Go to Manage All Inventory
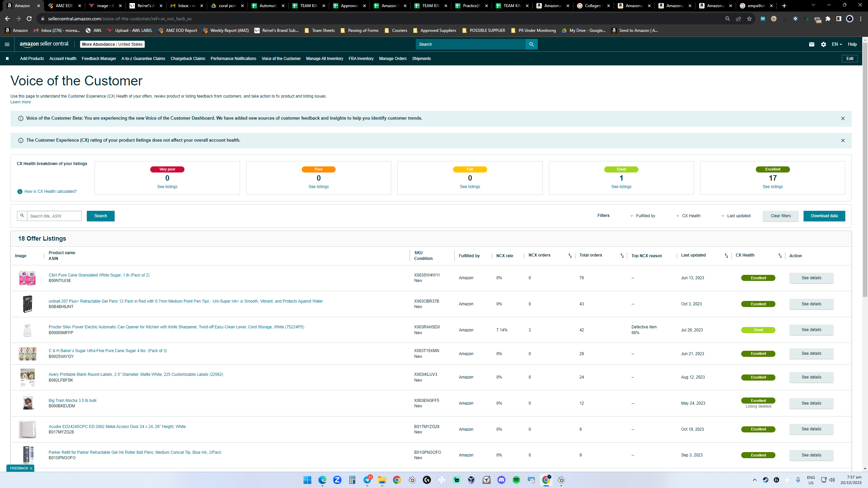 (324, 59)
